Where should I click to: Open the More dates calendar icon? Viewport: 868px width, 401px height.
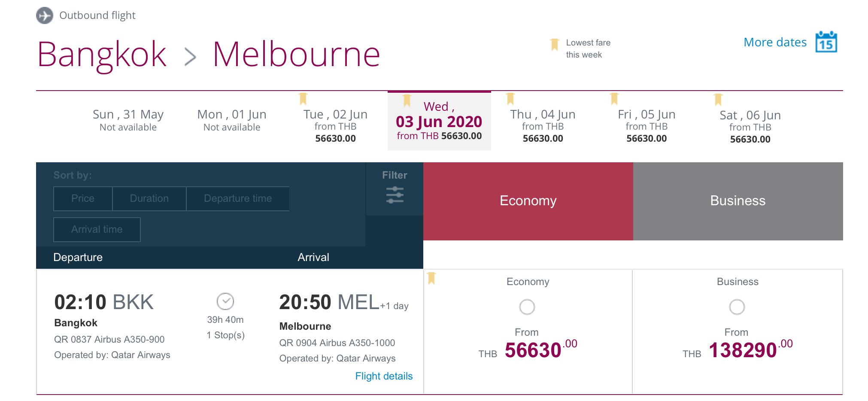point(826,42)
